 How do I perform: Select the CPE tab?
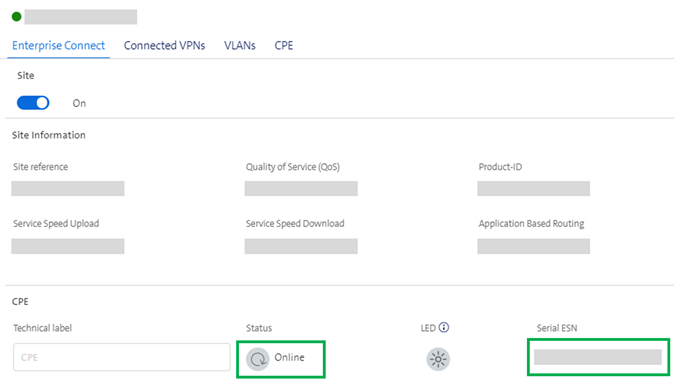pos(284,46)
